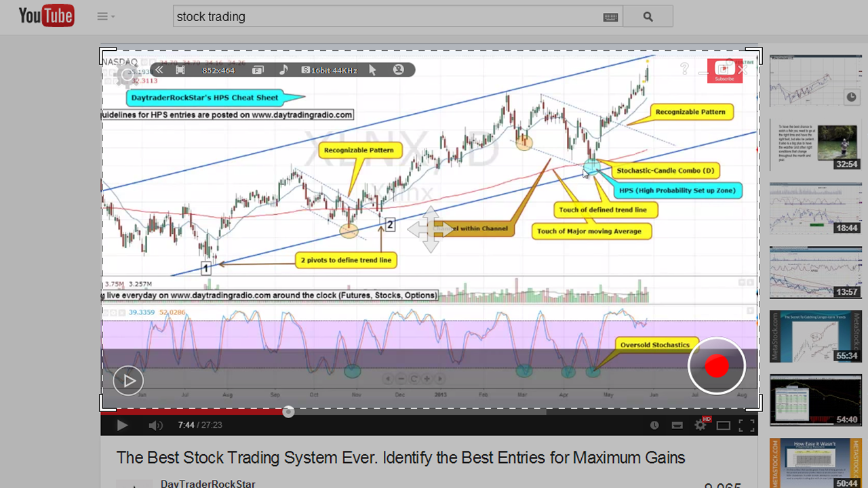Open the YouTube guide menu
This screenshot has width=868, height=488.
105,16
